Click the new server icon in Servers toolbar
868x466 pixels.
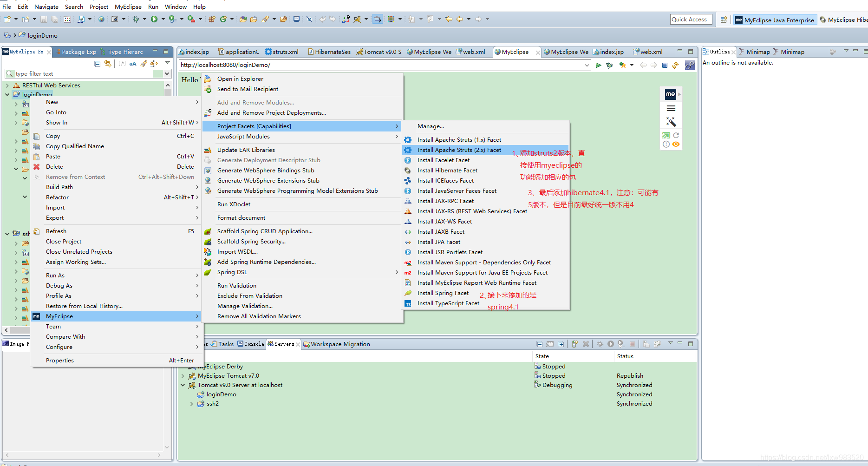(575, 344)
